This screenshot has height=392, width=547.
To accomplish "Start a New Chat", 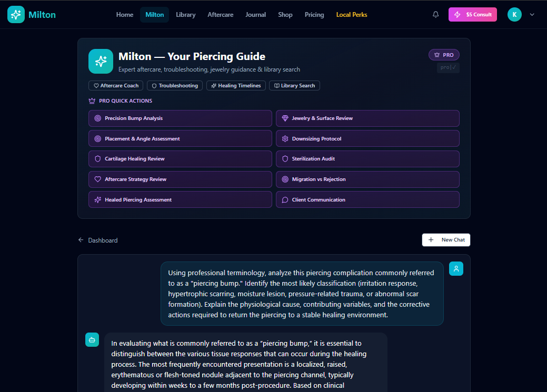I will coord(446,240).
